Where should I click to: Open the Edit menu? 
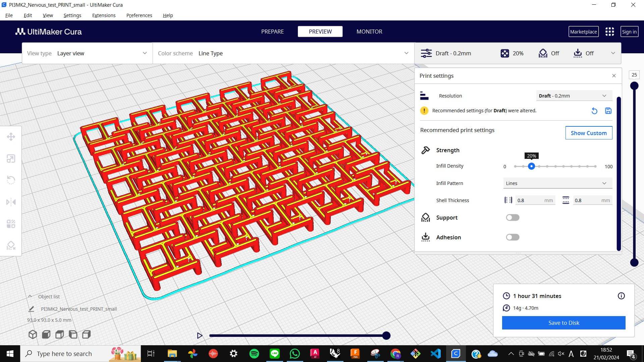pos(28,15)
